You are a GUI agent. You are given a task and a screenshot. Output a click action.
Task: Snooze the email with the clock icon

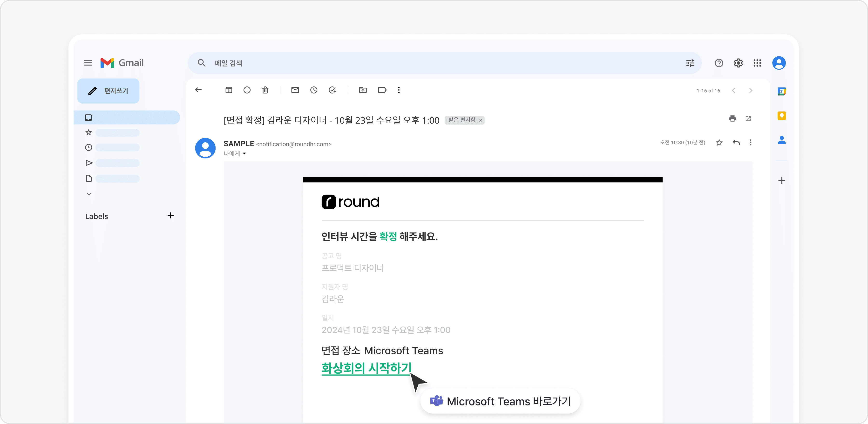[x=314, y=90]
